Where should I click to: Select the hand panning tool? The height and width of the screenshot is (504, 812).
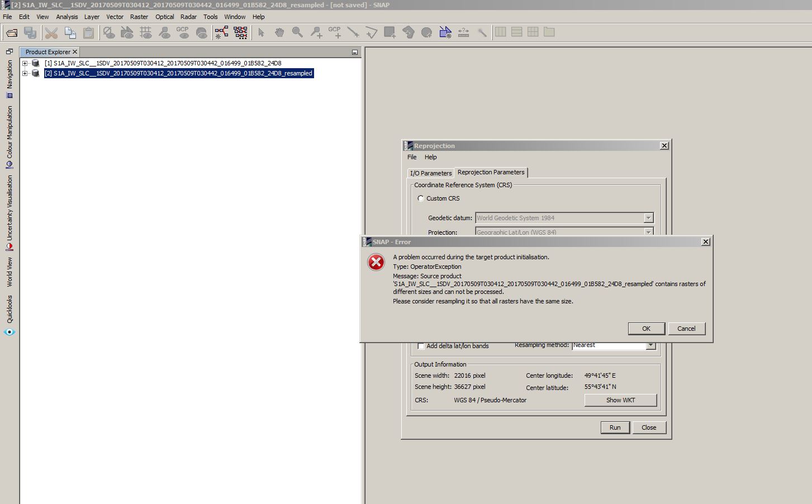(x=279, y=33)
